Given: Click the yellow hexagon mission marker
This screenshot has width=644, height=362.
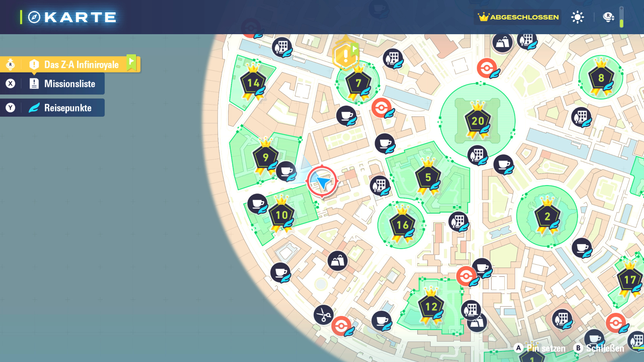Looking at the screenshot, I should [345, 56].
